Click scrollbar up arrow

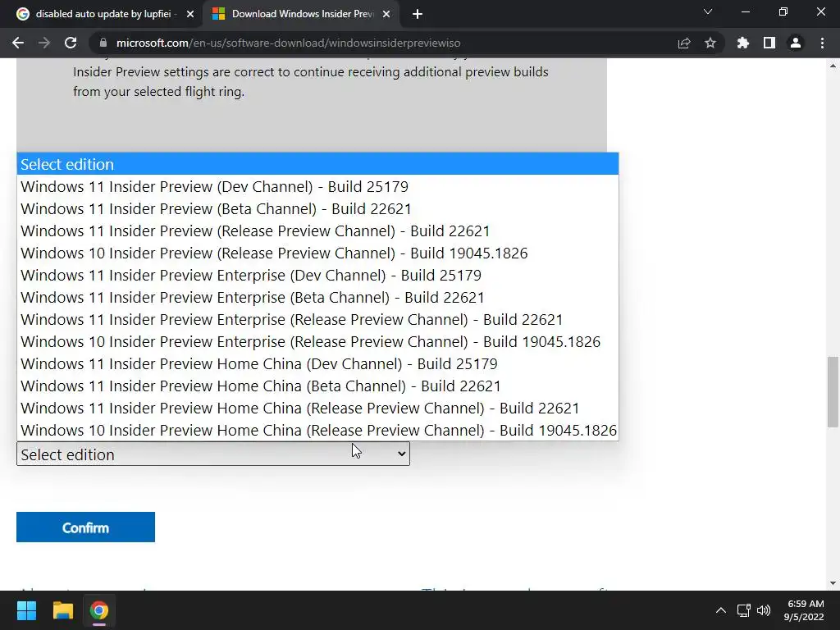(x=833, y=66)
